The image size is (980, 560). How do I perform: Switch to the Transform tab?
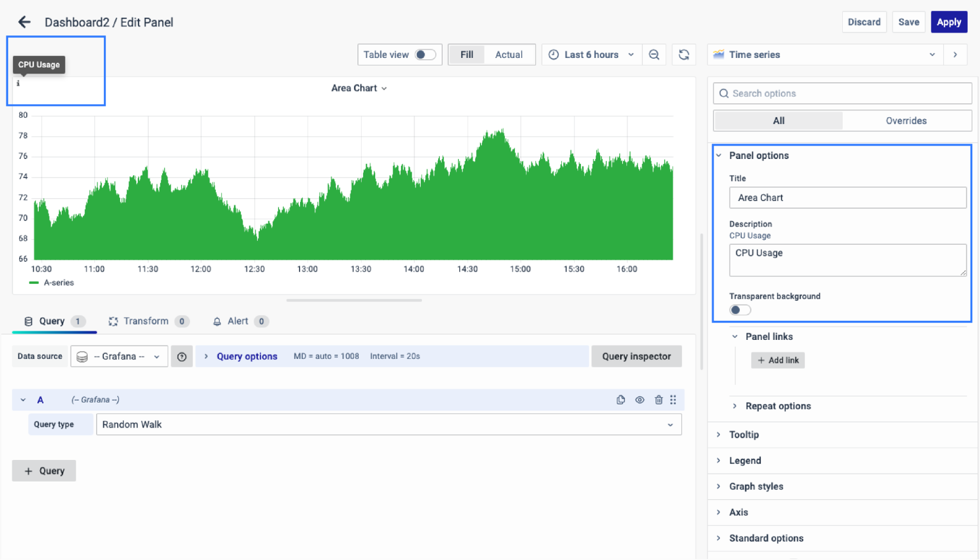146,321
